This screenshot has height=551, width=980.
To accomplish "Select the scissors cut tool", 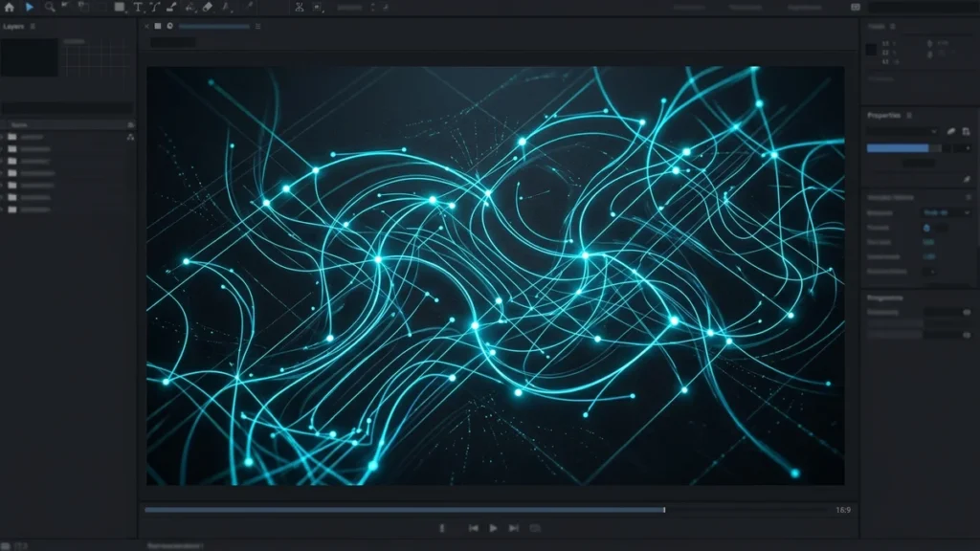I will (x=300, y=8).
